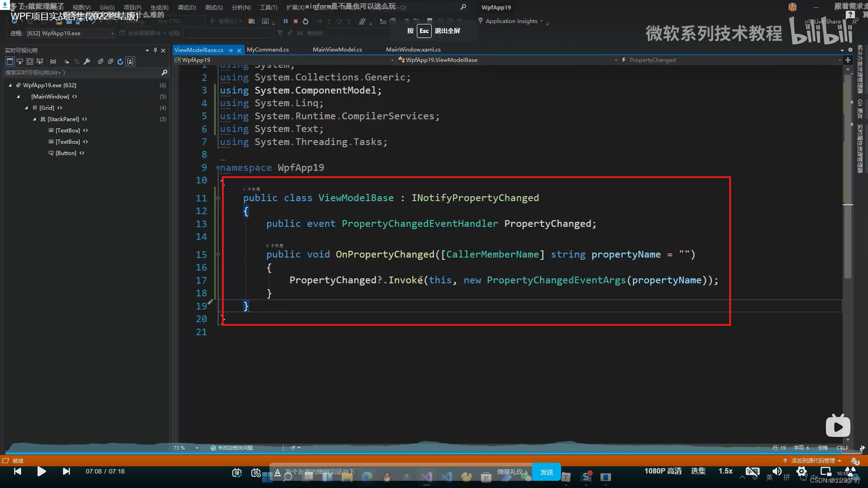The image size is (868, 488).
Task: Toggle danmaku display switch in player bar
Action: click(x=236, y=473)
